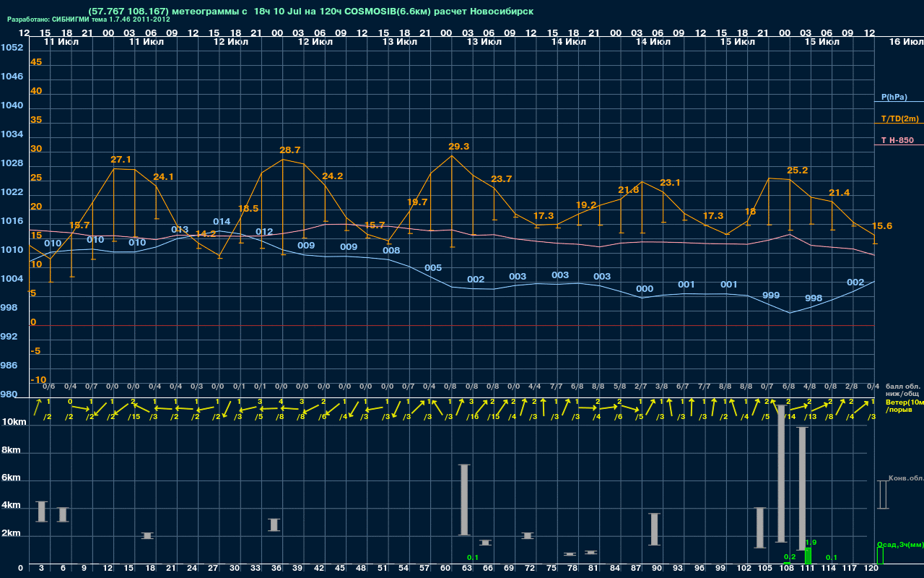Click the T/TD(2m) legend label
Image resolution: width=924 pixels, height=578 pixels.
coord(899,118)
